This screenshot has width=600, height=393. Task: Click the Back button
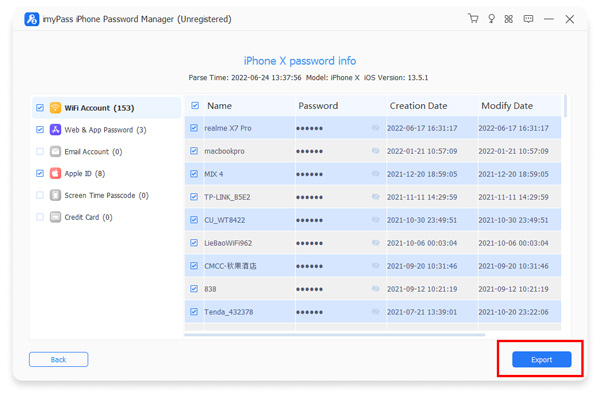point(59,359)
